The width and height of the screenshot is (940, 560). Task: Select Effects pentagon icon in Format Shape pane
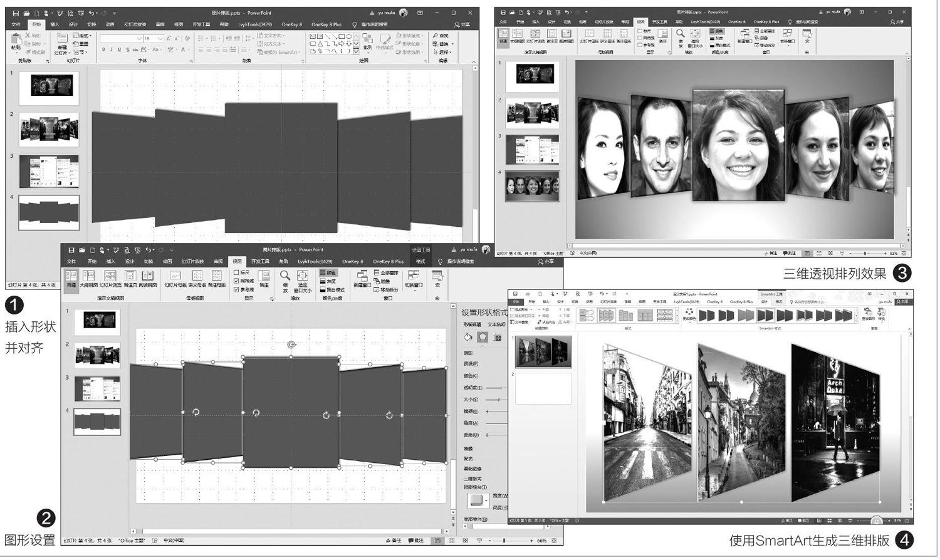[483, 337]
